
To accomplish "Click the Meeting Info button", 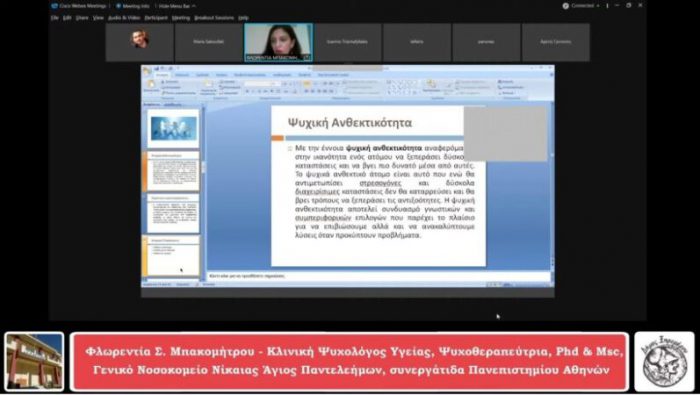I will 133,6.
